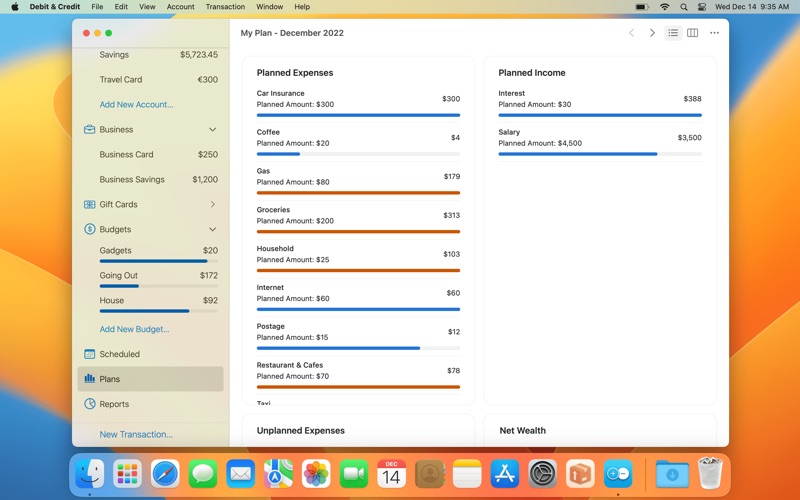Open Messages from the Dock
The image size is (800, 500).
203,473
